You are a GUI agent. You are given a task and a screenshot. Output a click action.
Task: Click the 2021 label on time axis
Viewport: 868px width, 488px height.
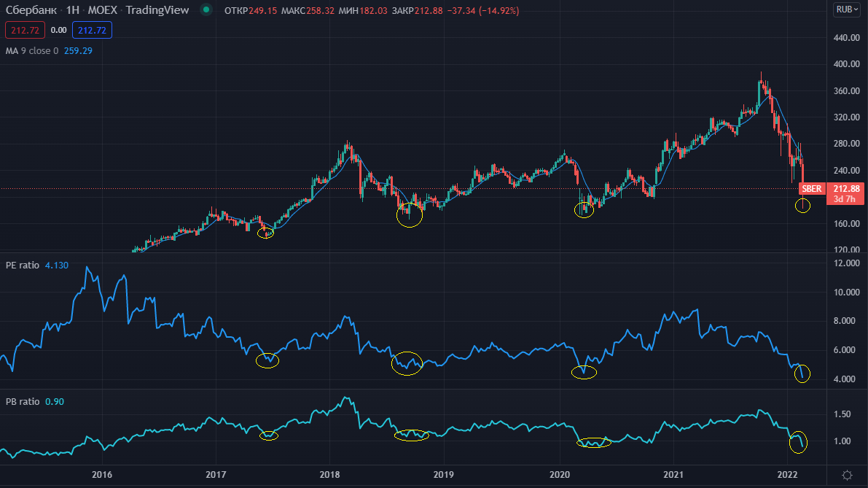673,475
